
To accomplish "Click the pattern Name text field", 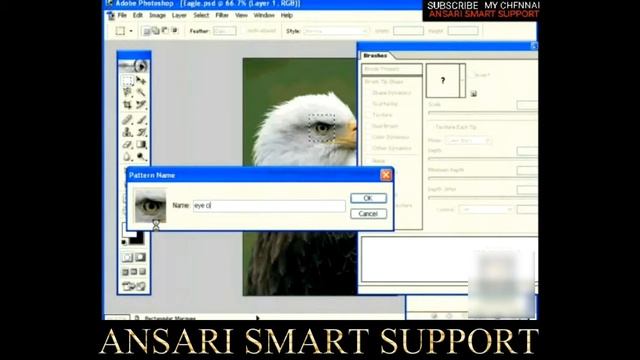I will [x=269, y=206].
